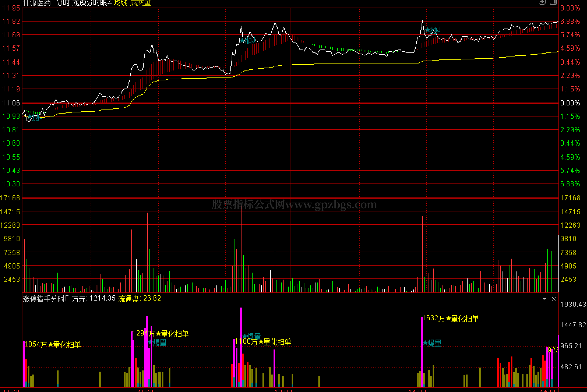Image resolution: width=587 pixels, height=392 pixels.
Task: Select the 龙虎分时眼2 indicator name
Action: coord(92,3)
